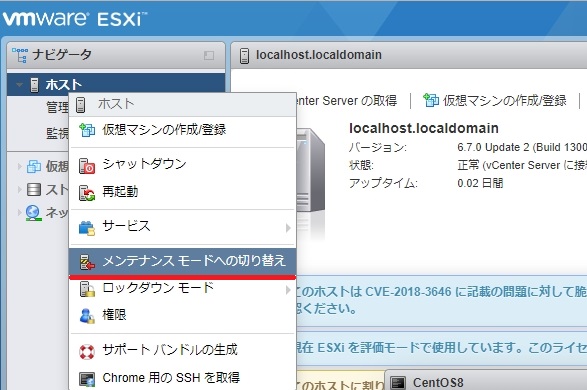This screenshot has height=390, width=587.
Task: Select メンテナンス モードへの切り替え
Action: pyautogui.click(x=183, y=261)
